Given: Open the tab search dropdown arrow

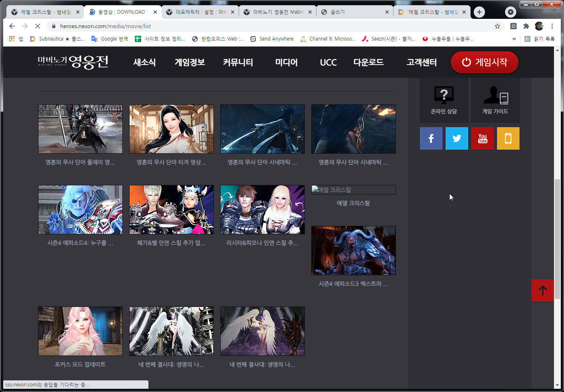Looking at the screenshot, I should click(511, 12).
